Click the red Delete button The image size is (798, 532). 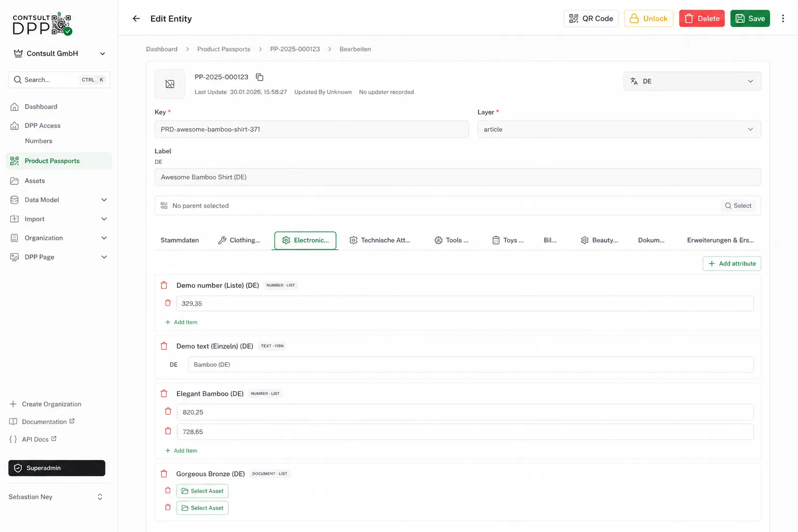click(701, 19)
